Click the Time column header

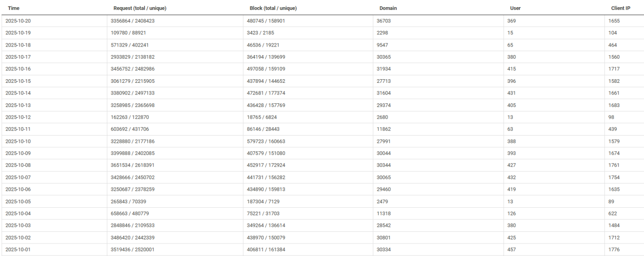[14, 8]
